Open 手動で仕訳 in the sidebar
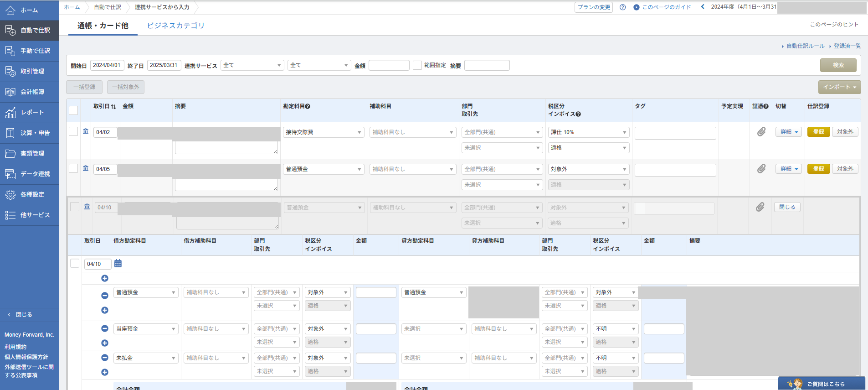868x390 pixels. pyautogui.click(x=30, y=51)
